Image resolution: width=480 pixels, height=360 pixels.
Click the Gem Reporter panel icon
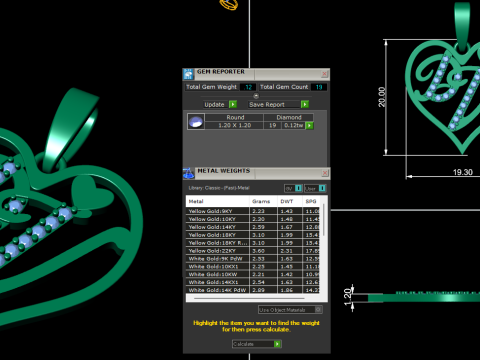188,74
